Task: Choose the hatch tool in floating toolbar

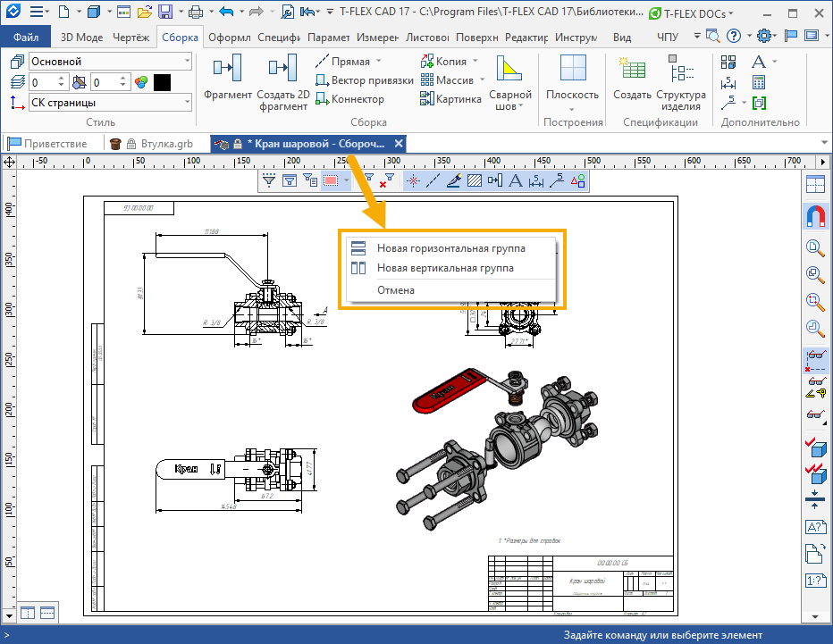Action: [x=474, y=181]
